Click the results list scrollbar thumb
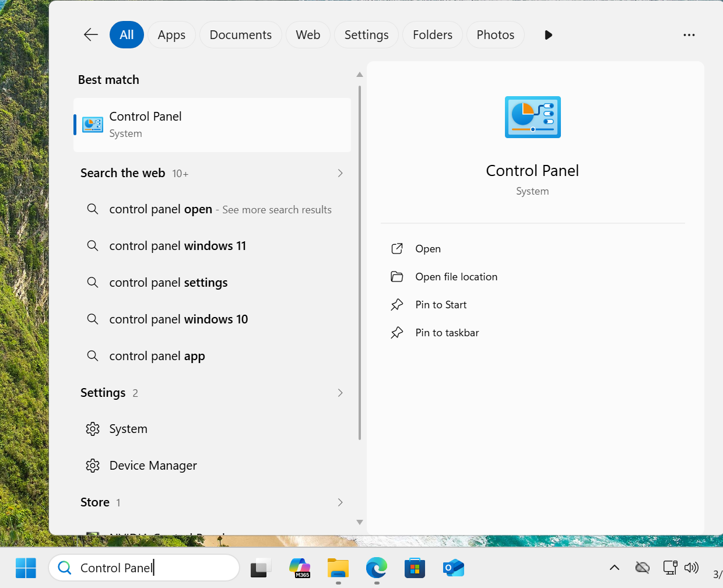The image size is (723, 588). point(360,262)
